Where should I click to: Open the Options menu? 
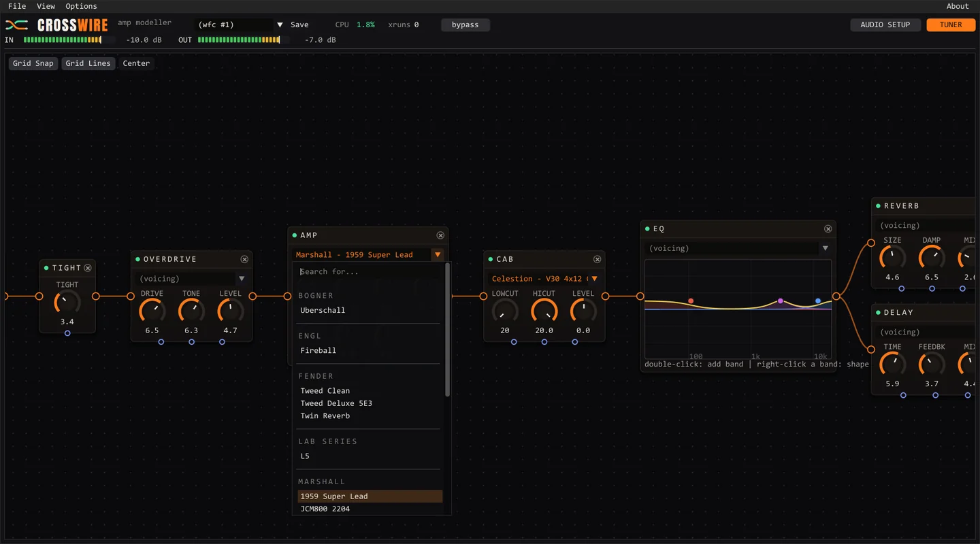pos(82,6)
